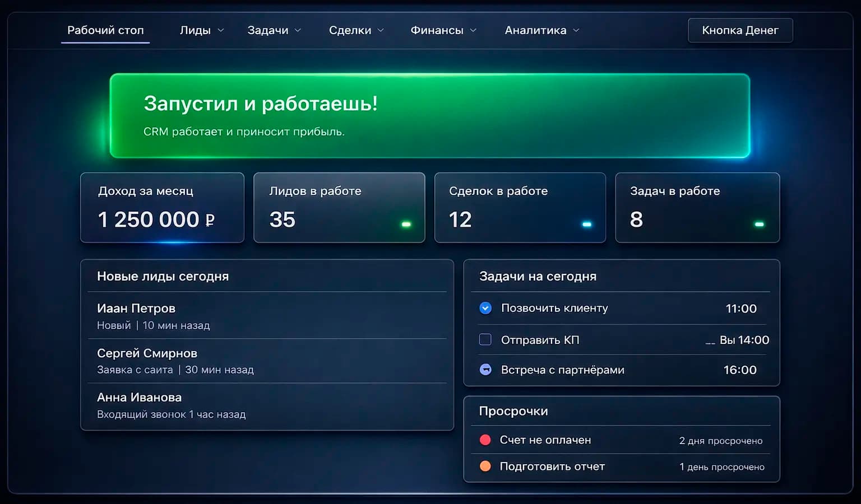Expand the chevron next to Финансы

coord(473,30)
